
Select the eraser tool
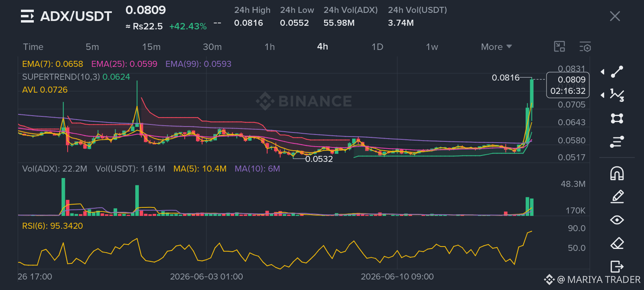click(x=617, y=243)
